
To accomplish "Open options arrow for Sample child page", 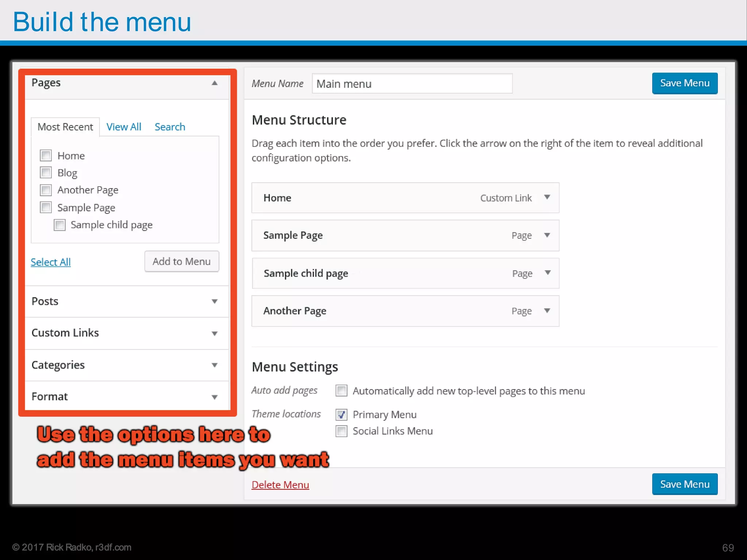I will 547,273.
